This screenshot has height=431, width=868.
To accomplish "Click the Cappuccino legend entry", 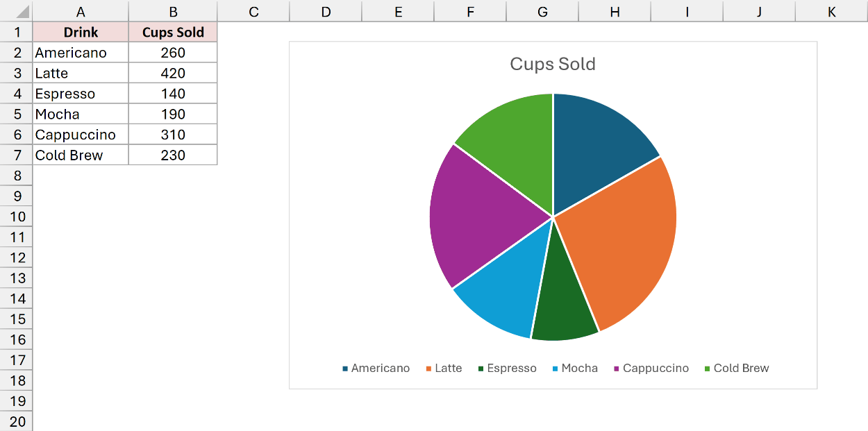I will (x=651, y=369).
